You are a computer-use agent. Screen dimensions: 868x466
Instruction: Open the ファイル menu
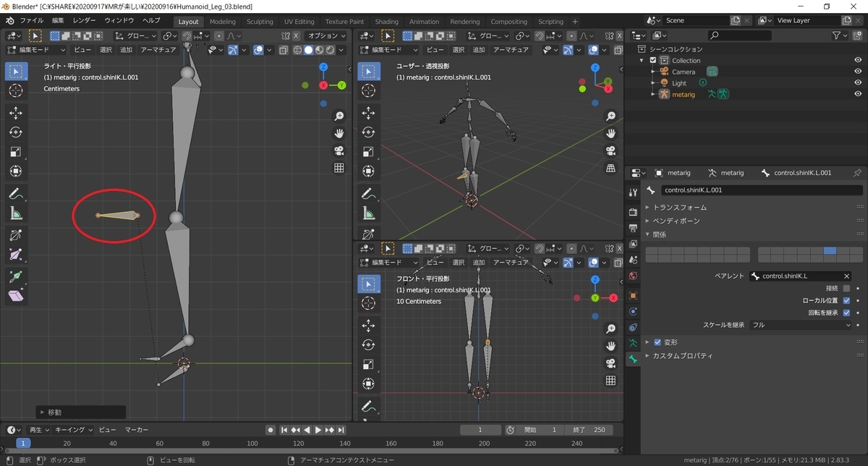coord(31,20)
